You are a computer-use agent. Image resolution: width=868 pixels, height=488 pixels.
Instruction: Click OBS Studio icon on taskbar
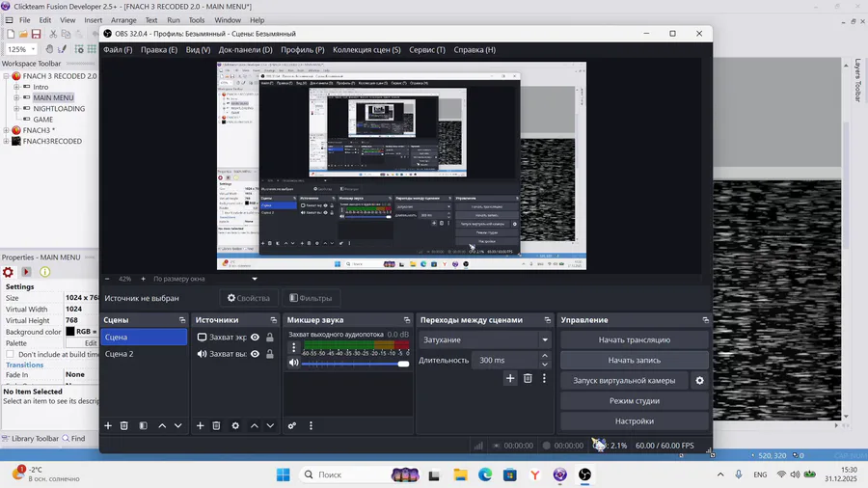pos(584,474)
